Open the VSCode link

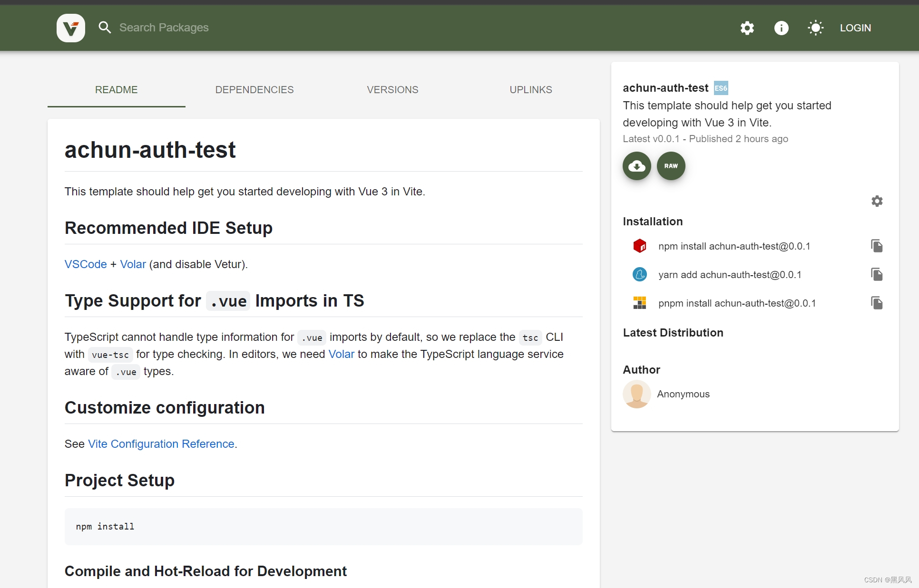click(86, 264)
